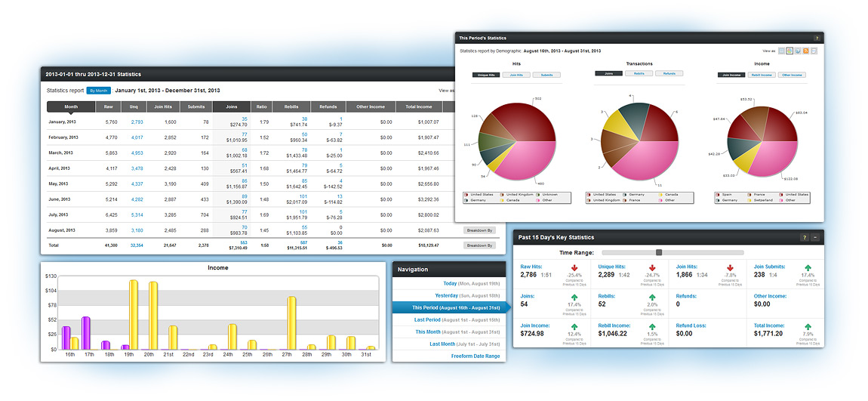Open the March unique hits link 4,953

pyautogui.click(x=137, y=153)
